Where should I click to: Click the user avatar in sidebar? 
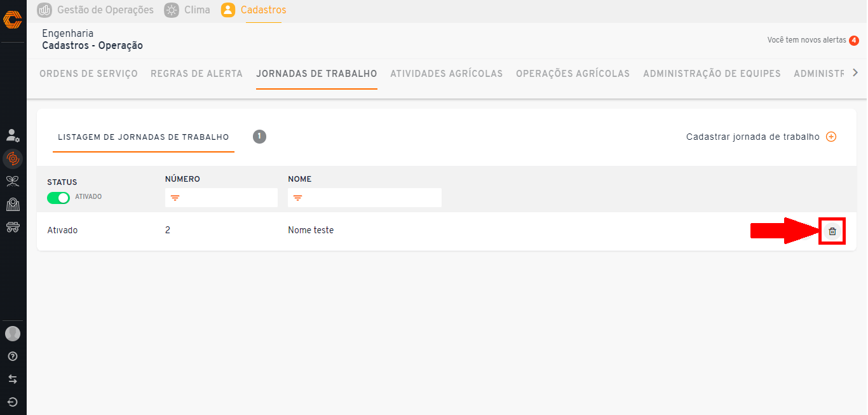click(13, 333)
